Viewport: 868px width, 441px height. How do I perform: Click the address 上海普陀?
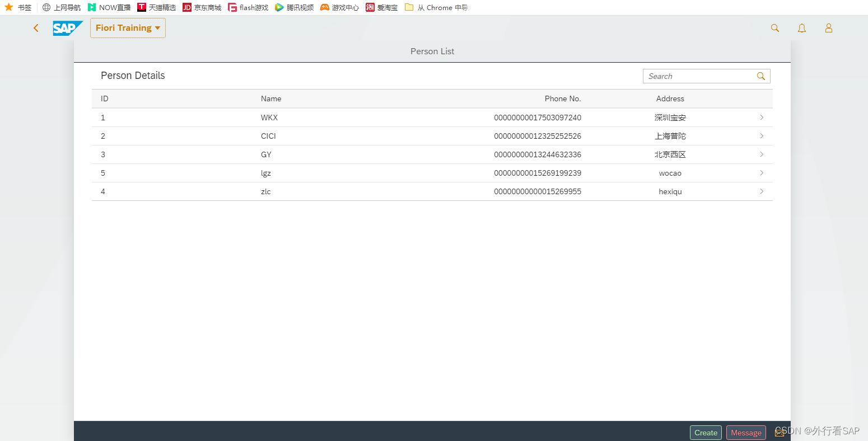(x=670, y=136)
